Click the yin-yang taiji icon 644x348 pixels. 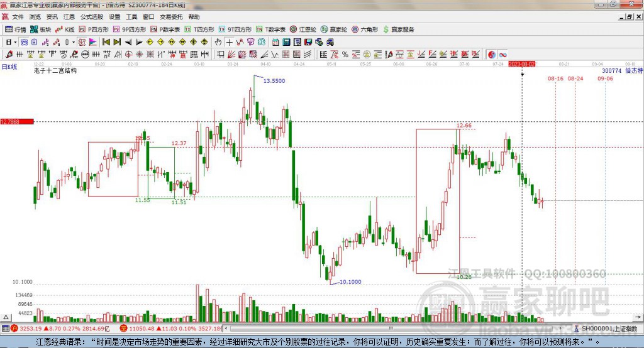tap(492, 55)
